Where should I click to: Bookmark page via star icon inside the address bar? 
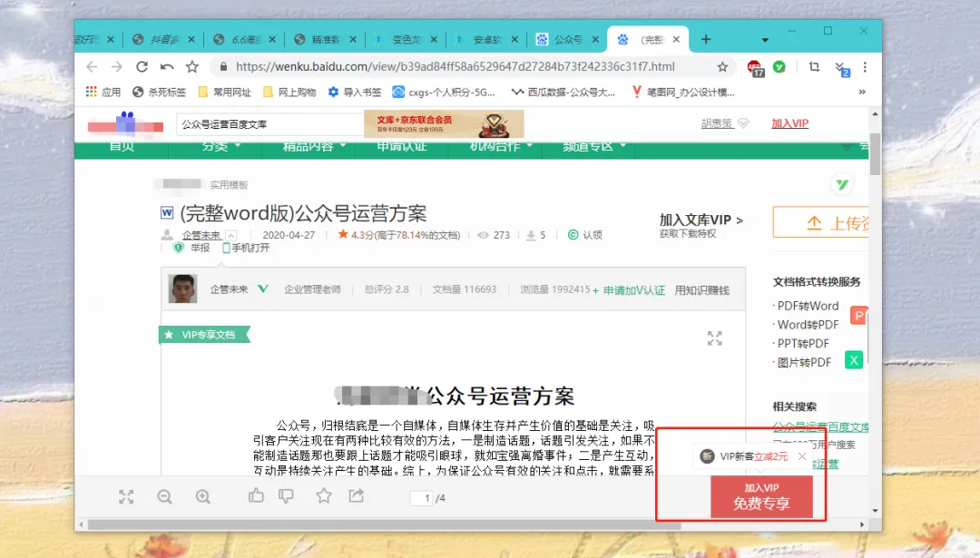[x=722, y=67]
